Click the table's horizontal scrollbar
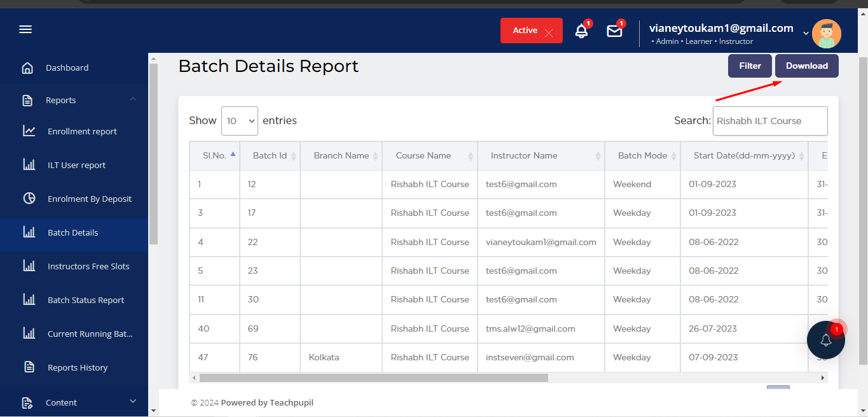868x417 pixels. tap(374, 378)
